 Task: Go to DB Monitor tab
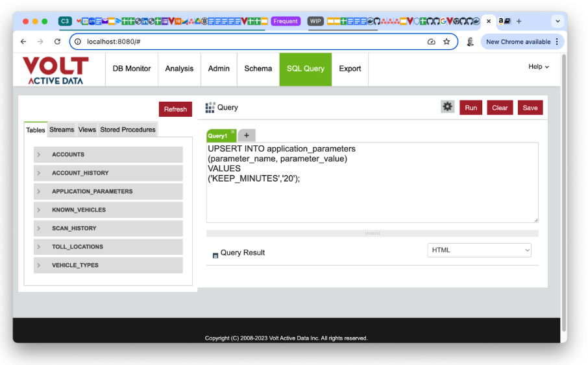coord(132,69)
